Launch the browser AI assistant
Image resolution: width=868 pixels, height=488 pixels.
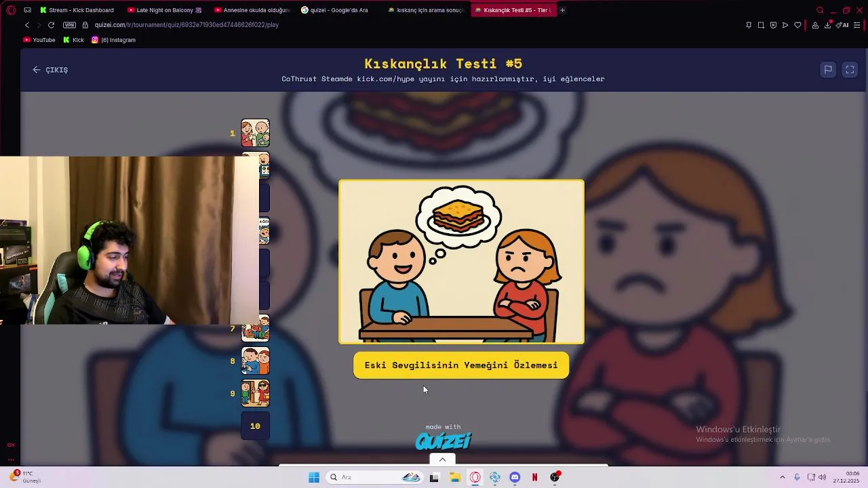point(843,25)
